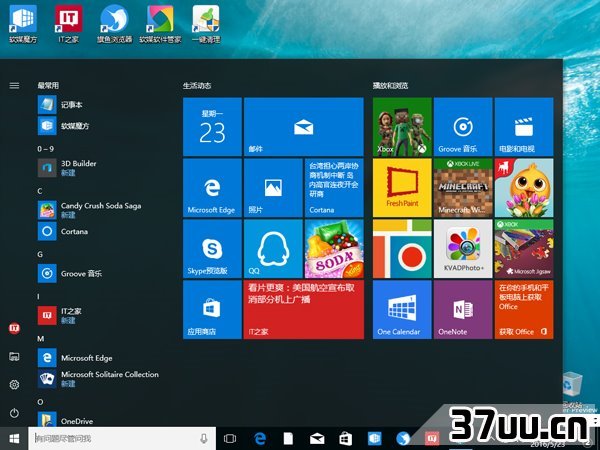Open the Xbox tile
Image resolution: width=600 pixels, height=450 pixels.
[x=402, y=127]
